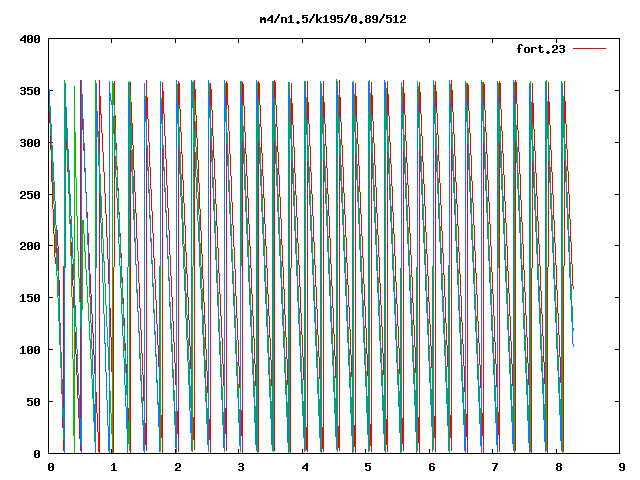This screenshot has width=640, height=480.
Task: Click y-axis label 0
Action: coord(37,454)
